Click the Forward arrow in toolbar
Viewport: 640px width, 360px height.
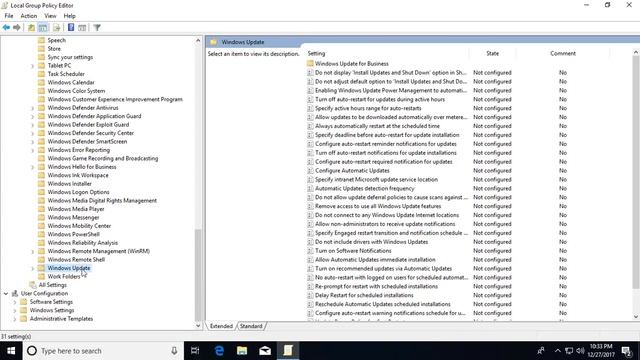tap(17, 28)
